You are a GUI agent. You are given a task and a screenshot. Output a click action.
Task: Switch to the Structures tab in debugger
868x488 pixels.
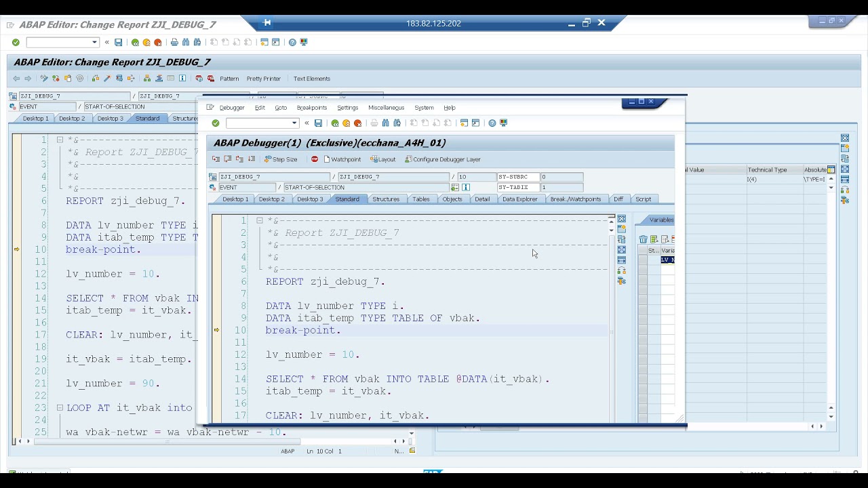click(385, 199)
